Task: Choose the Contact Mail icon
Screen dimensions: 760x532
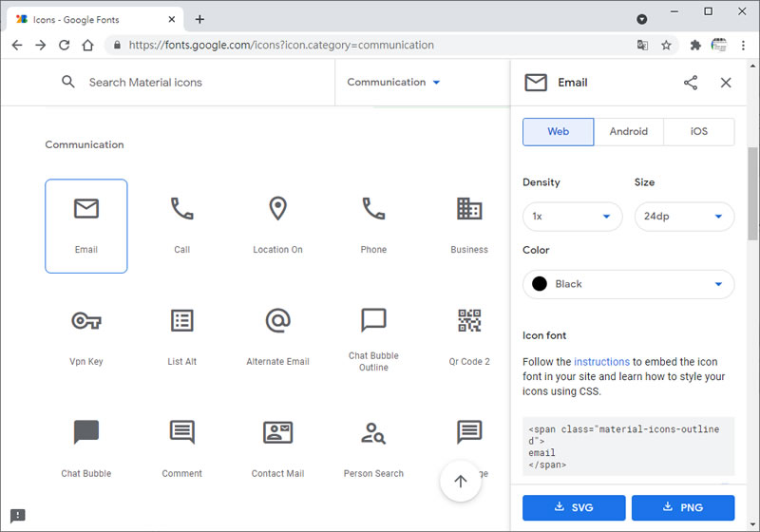Action: pyautogui.click(x=277, y=433)
